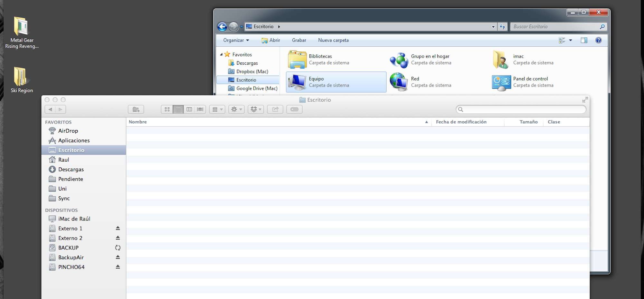Viewport: 644px width, 299px height.
Task: Click Finder forward button
Action: coord(61,109)
